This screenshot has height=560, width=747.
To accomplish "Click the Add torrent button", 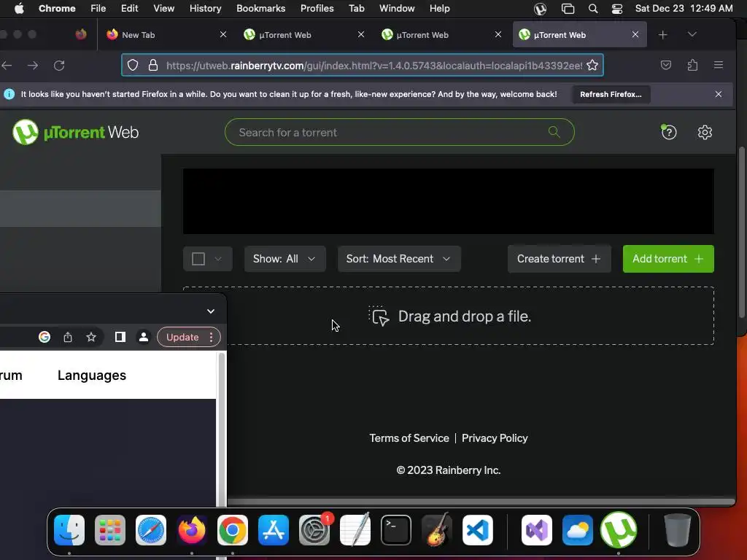I will (x=668, y=259).
